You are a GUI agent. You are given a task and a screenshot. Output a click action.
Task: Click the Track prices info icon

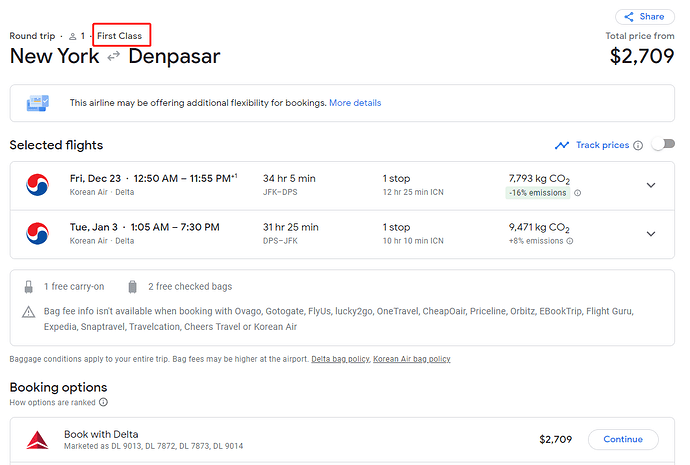(638, 145)
